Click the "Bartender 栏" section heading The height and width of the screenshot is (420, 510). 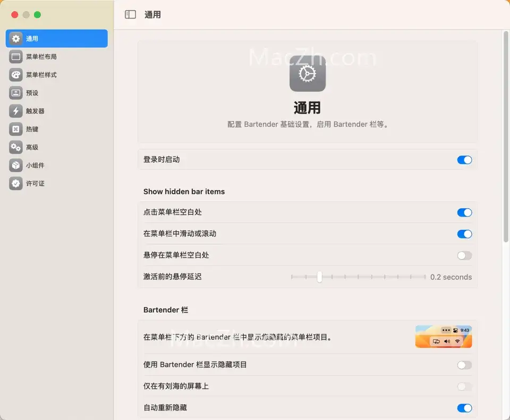click(x=166, y=310)
